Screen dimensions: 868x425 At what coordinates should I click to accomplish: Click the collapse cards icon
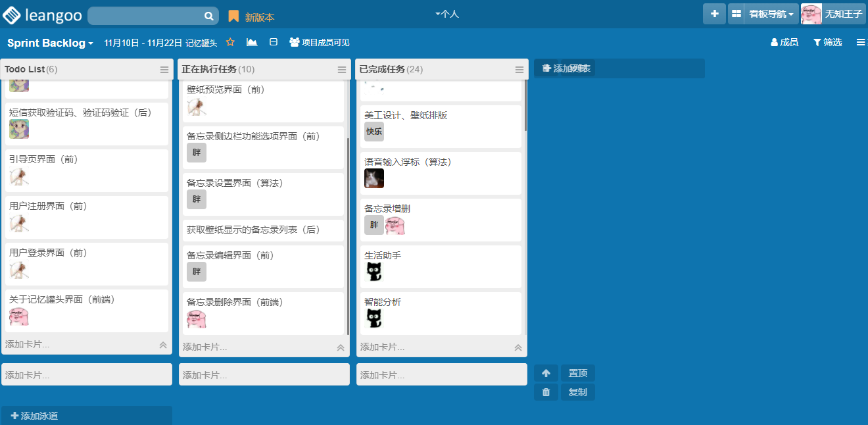coord(274,42)
